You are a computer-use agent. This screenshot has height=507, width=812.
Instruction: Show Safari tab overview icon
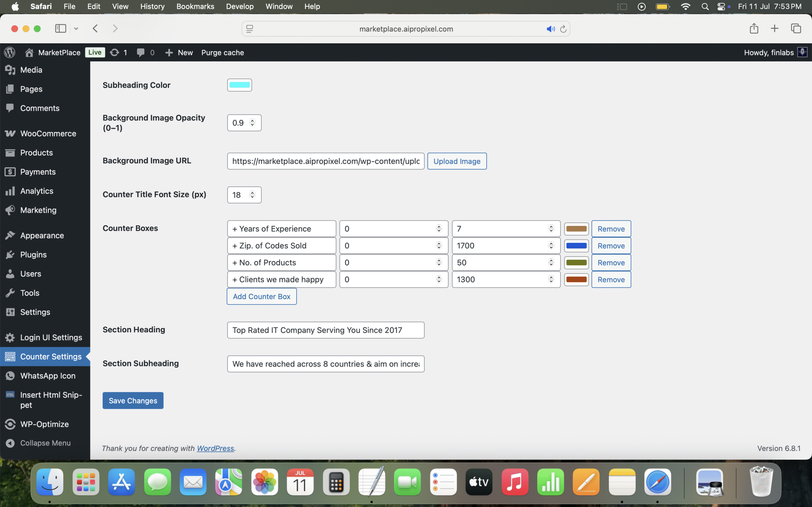796,29
